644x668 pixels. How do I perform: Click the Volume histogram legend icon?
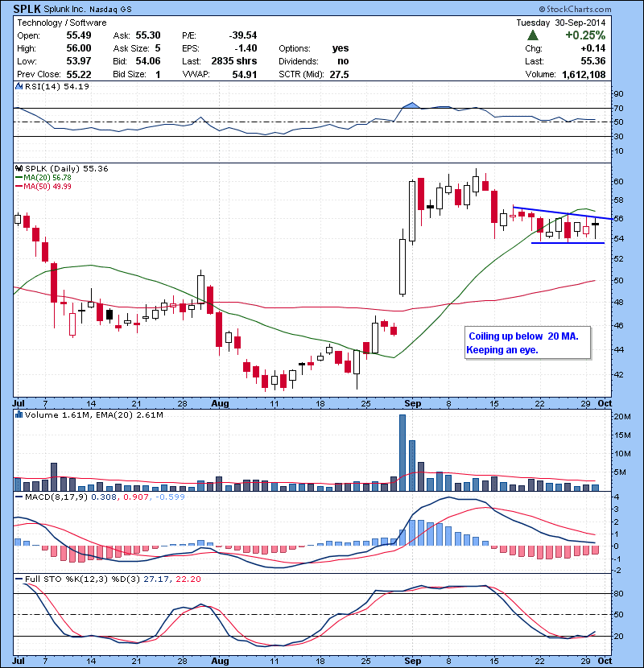(19, 414)
